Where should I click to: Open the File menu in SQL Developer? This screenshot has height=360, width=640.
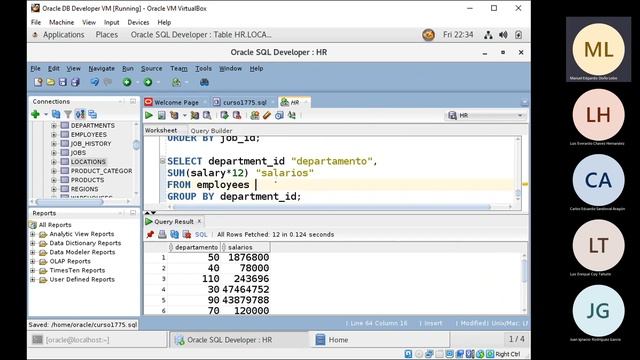36,69
